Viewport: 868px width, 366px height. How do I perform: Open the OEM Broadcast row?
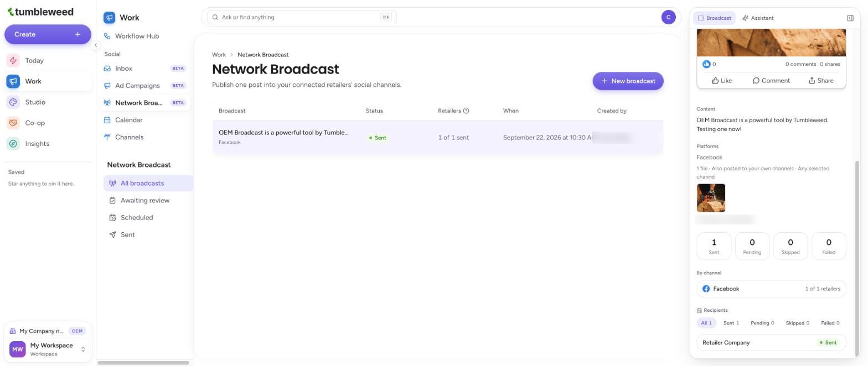coord(437,137)
